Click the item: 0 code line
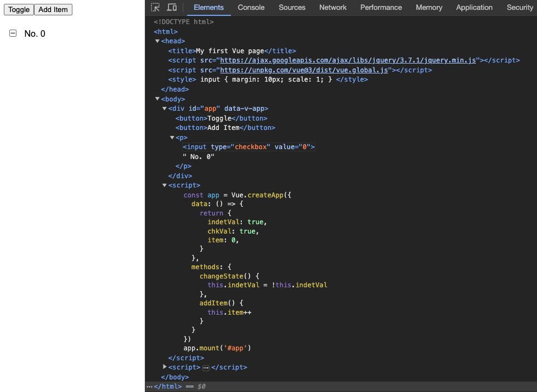Viewport: 537px width, 392px height. (223, 240)
